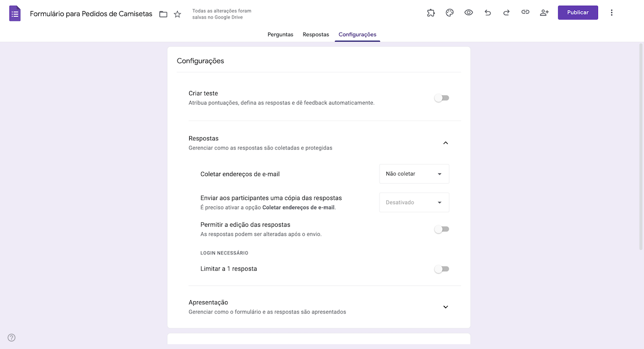The width and height of the screenshot is (644, 349).
Task: Open the Desativado copy-of-responses dropdown
Action: coord(414,202)
